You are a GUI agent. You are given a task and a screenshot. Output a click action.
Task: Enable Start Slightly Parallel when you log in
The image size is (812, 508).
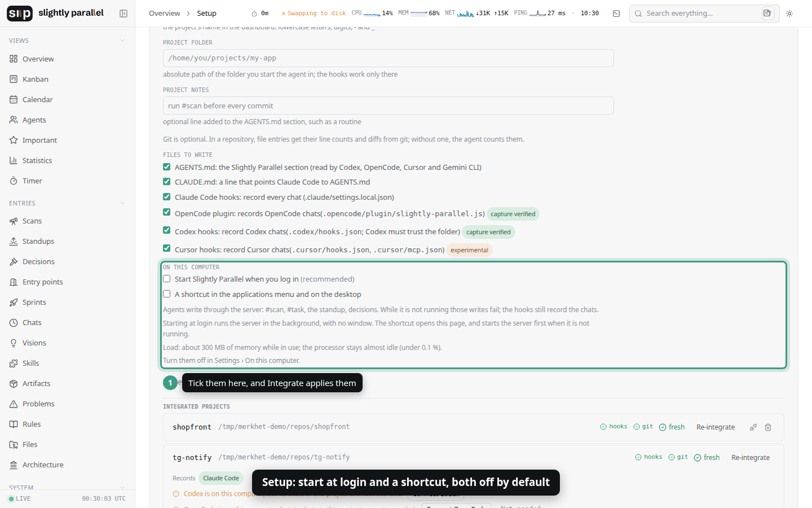pos(167,279)
